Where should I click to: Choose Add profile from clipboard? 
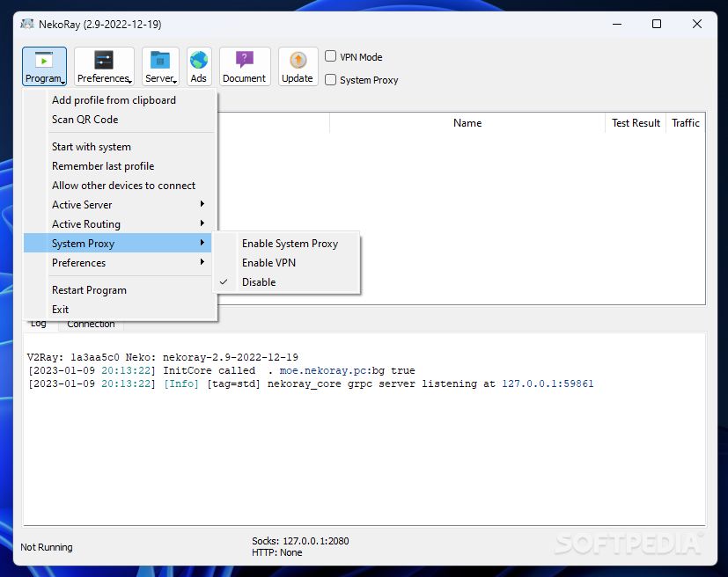(114, 100)
